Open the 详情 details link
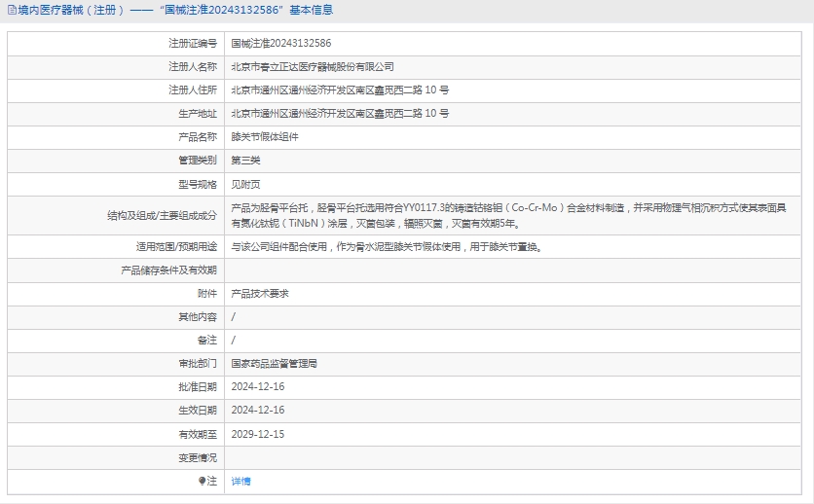The width and height of the screenshot is (814, 504). pos(240,481)
